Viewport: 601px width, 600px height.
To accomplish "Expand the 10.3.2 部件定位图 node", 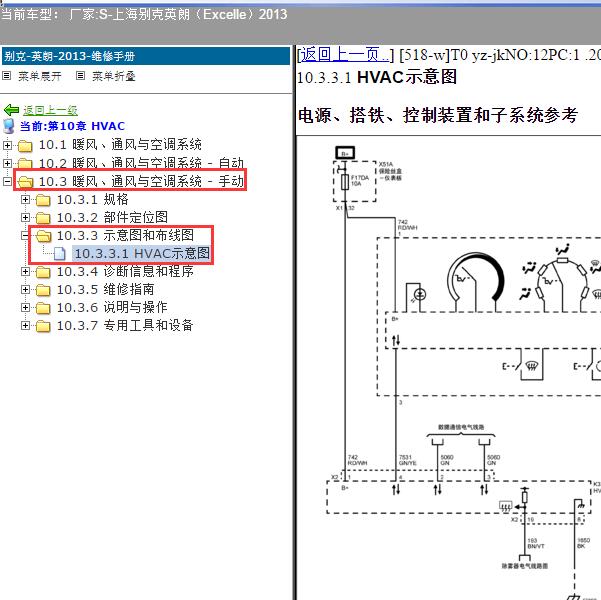I will coord(25,217).
